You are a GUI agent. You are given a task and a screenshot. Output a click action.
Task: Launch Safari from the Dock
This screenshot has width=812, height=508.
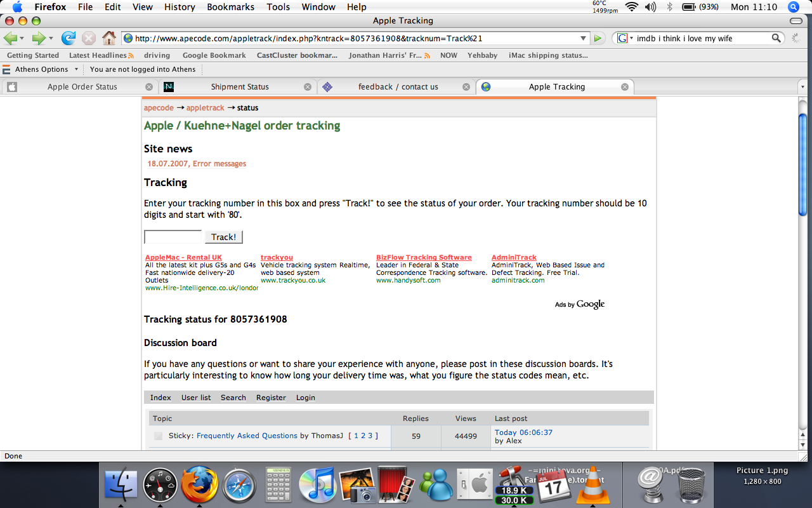(239, 486)
